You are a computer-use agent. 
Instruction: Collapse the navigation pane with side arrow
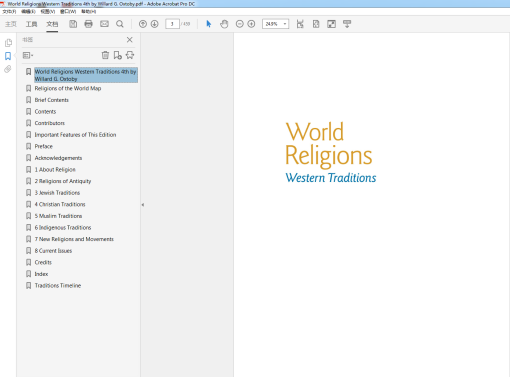click(x=143, y=205)
